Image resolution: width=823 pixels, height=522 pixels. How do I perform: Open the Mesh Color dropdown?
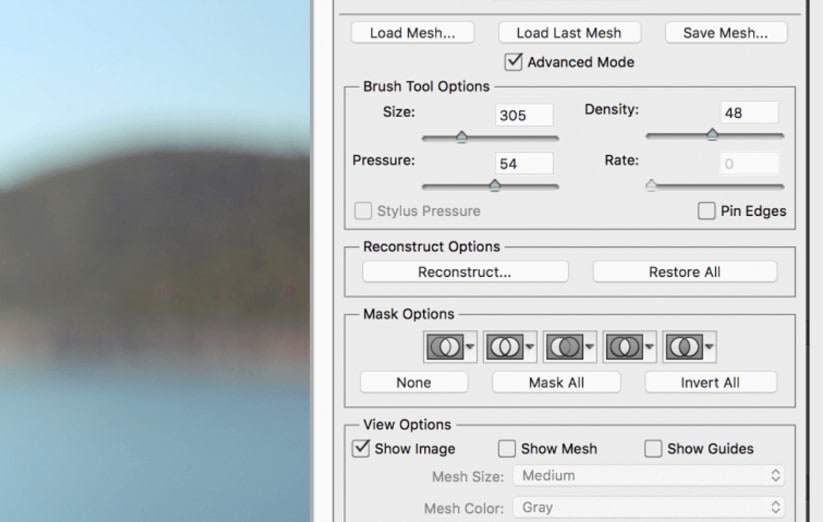point(649,508)
